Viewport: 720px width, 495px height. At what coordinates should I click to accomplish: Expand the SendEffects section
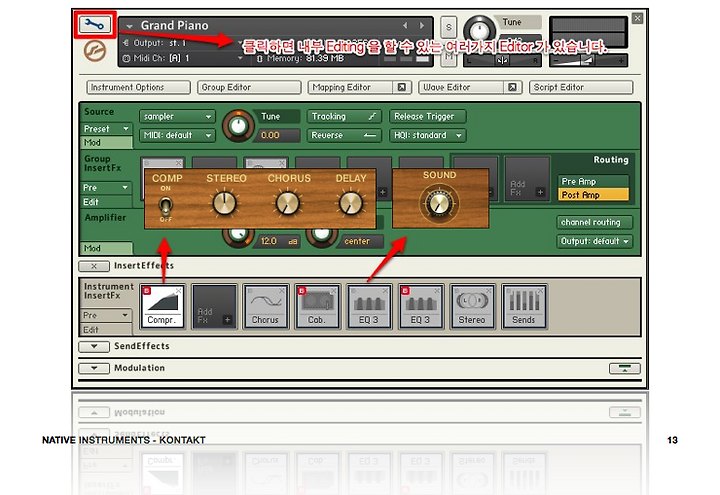pos(94,346)
